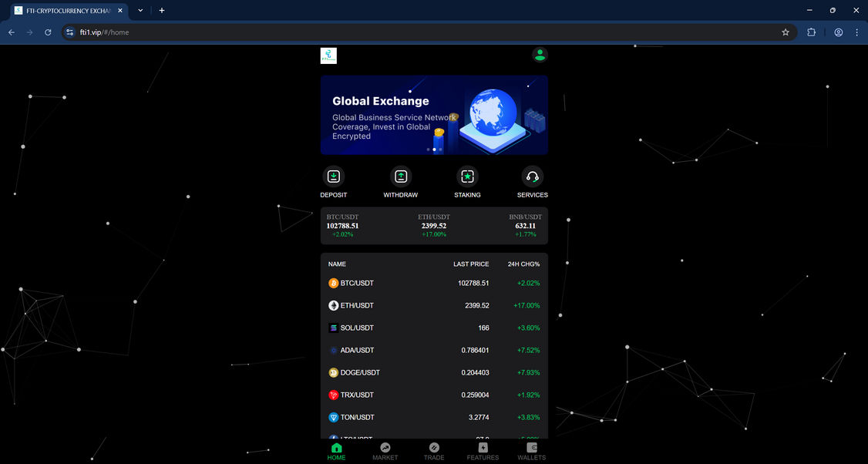
Task: Open the Deposit icon
Action: (333, 177)
